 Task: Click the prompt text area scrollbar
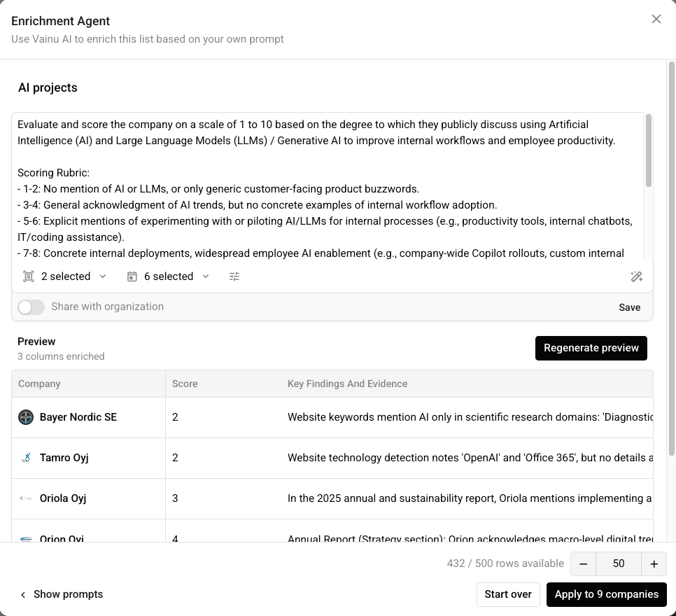click(x=648, y=150)
